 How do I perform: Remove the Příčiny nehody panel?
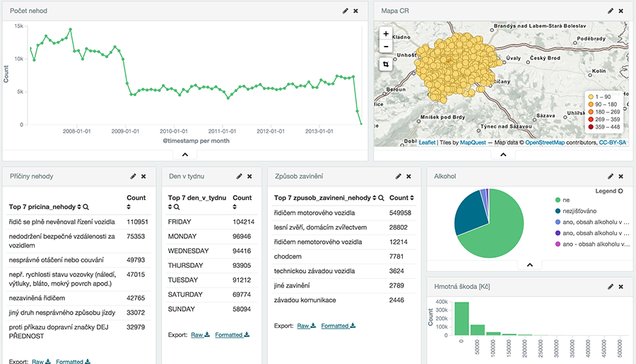pos(143,176)
